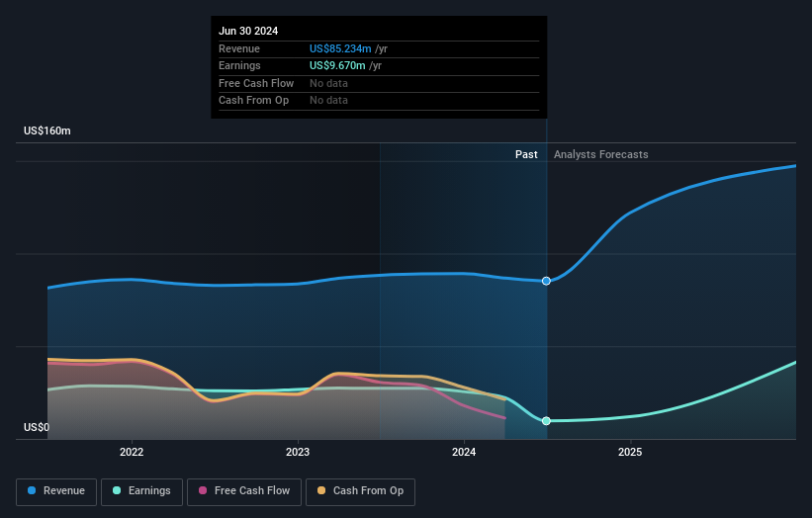The width and height of the screenshot is (812, 518).
Task: Toggle the Revenue legend button
Action: [56, 491]
